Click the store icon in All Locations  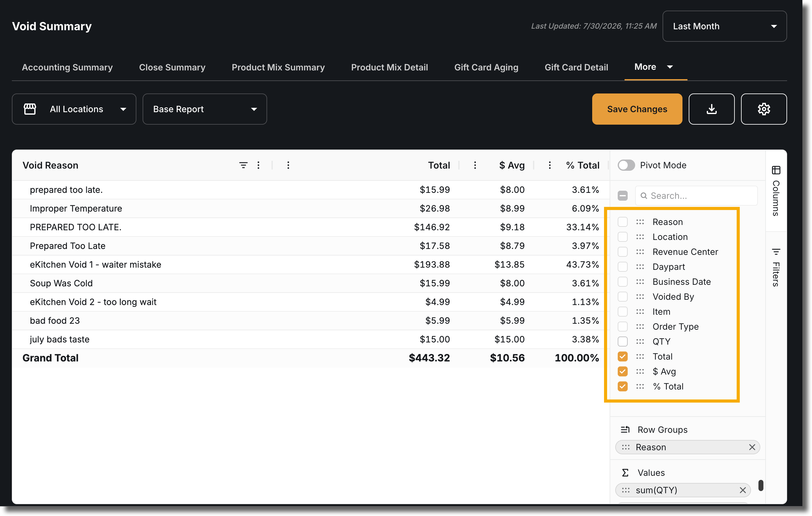(30, 109)
